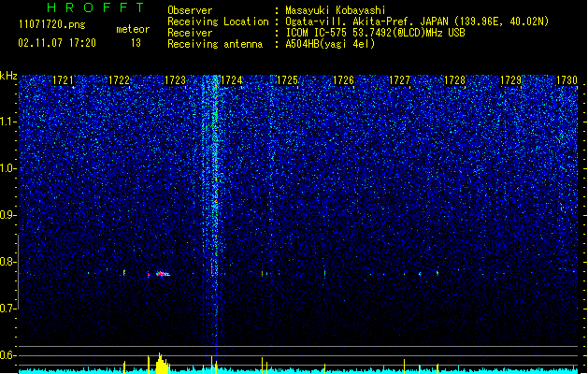Image resolution: width=588 pixels, height=374 pixels.
Task: Click the Observer label
Action: [190, 10]
